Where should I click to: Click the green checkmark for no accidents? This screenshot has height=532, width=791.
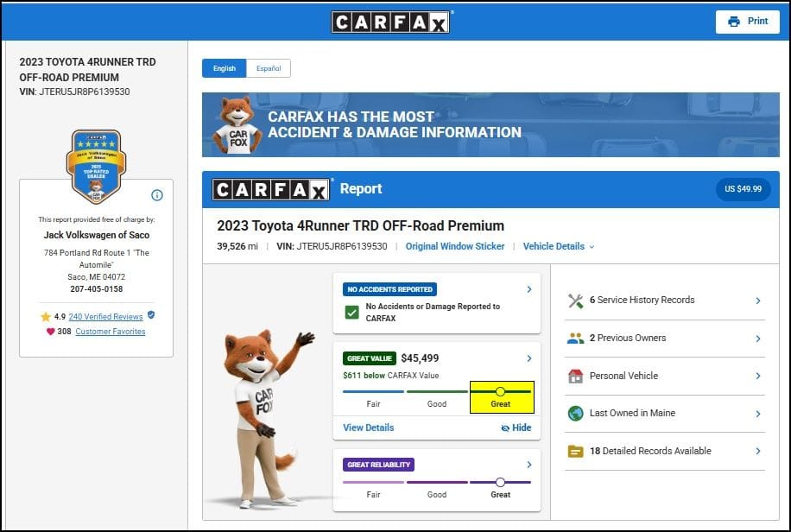pyautogui.click(x=351, y=313)
